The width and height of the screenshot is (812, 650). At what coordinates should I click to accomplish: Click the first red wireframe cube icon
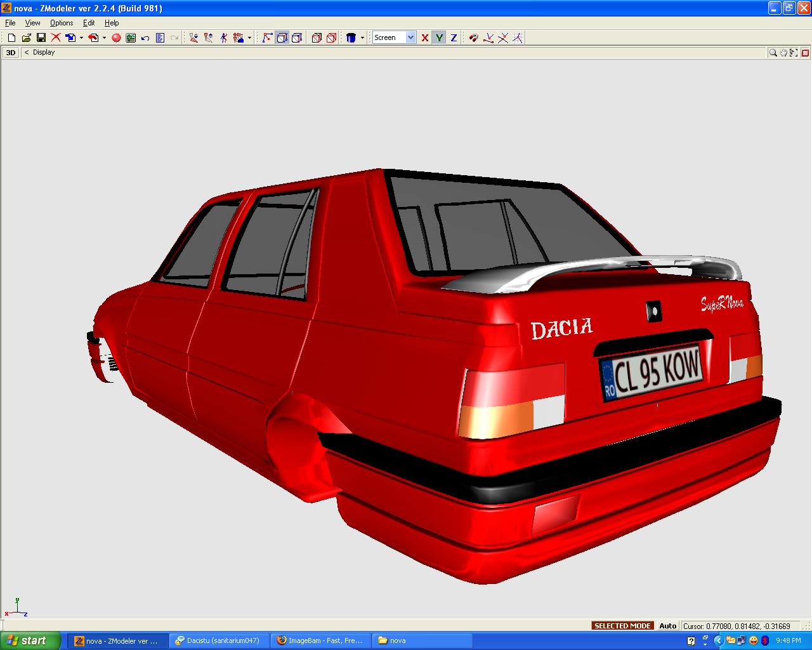[x=317, y=38]
